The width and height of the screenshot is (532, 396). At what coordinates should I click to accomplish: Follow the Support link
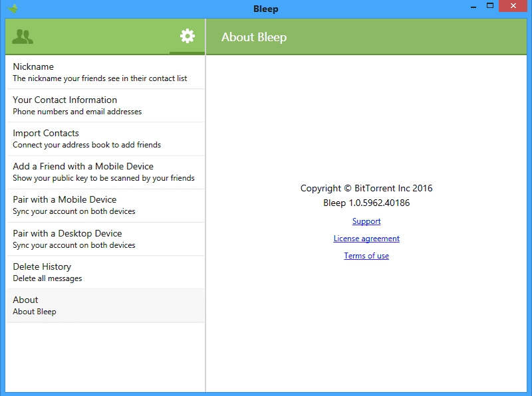(x=366, y=221)
